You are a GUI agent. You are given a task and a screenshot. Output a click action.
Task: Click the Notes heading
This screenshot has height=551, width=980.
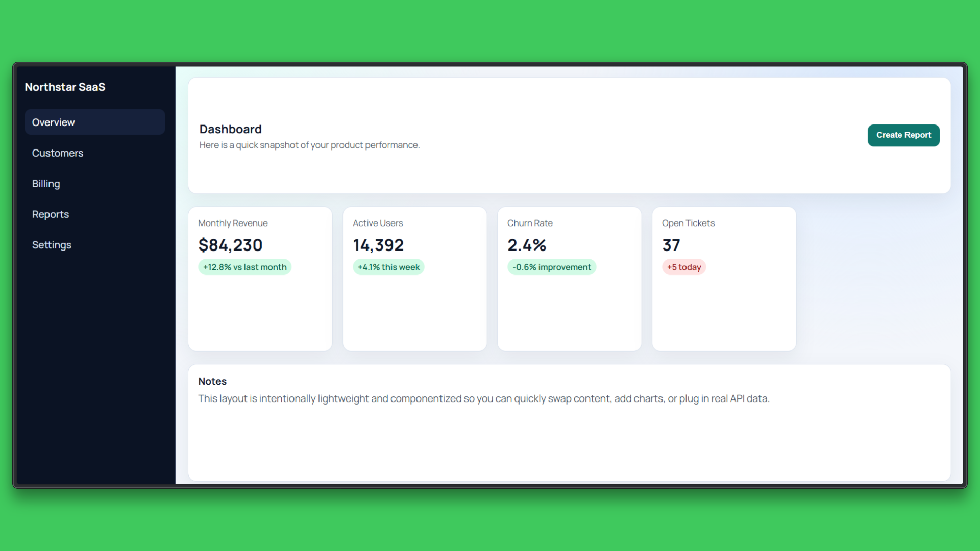click(212, 382)
